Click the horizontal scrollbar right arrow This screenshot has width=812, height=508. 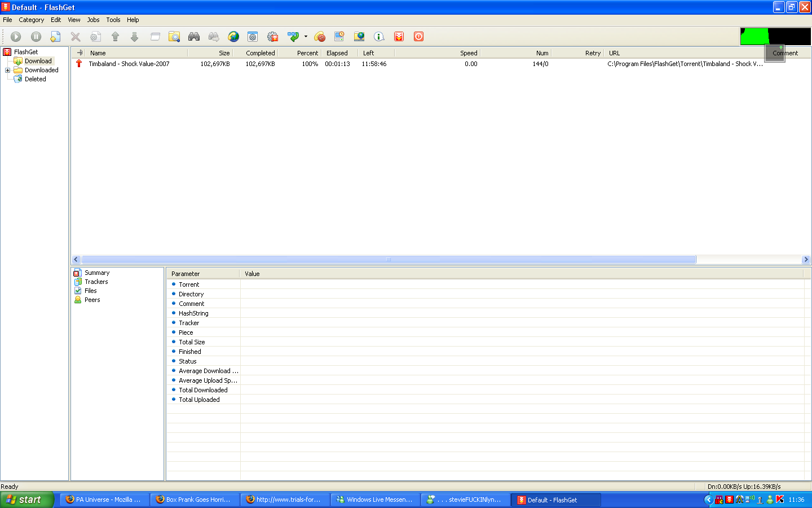[806, 260]
